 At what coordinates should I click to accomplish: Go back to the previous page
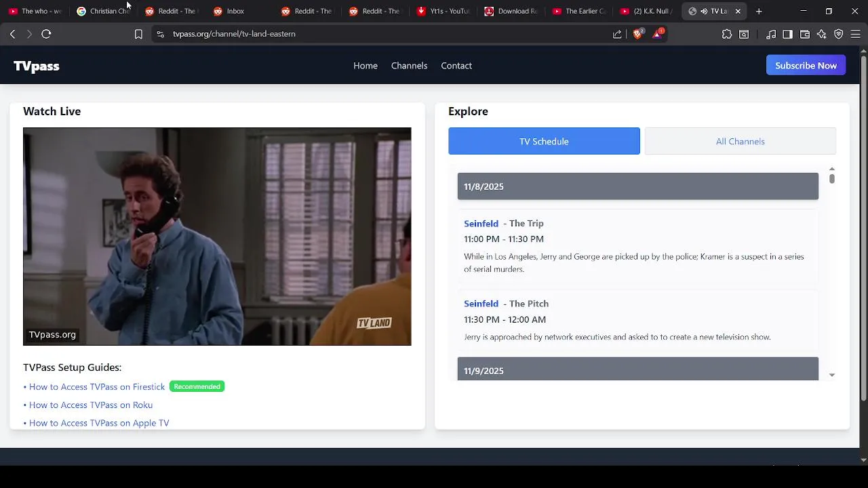(x=12, y=34)
